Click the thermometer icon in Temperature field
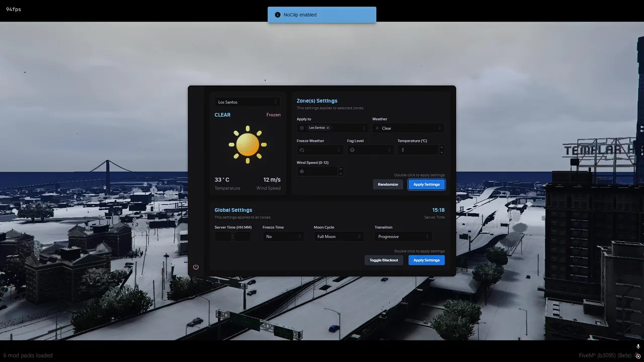 click(403, 150)
